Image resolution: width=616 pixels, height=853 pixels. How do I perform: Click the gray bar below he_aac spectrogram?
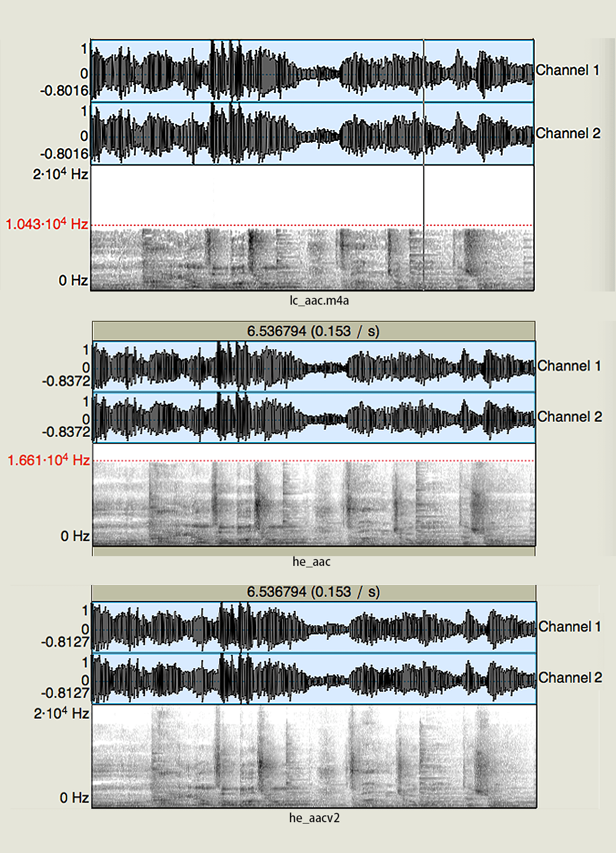(x=313, y=551)
